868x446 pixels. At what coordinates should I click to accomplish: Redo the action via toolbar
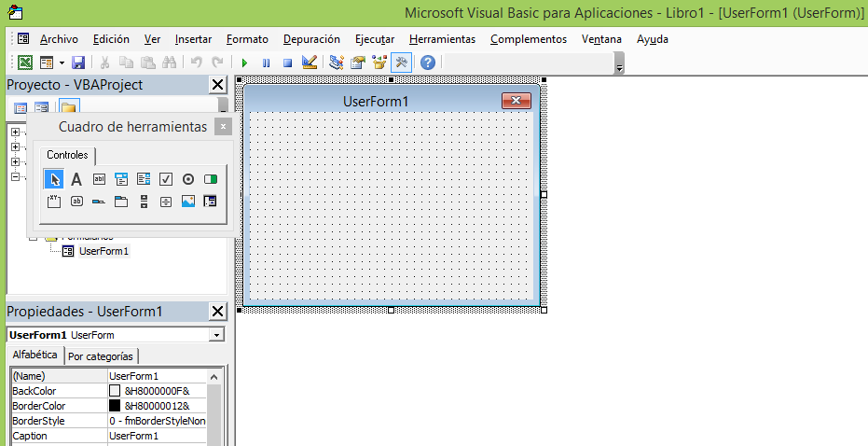217,63
